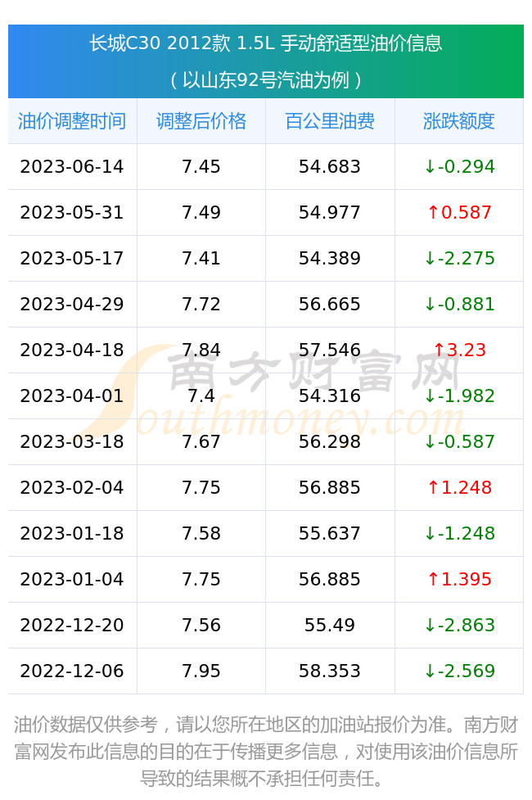
Task: Click date cell 2023-01-18
Action: click(72, 534)
